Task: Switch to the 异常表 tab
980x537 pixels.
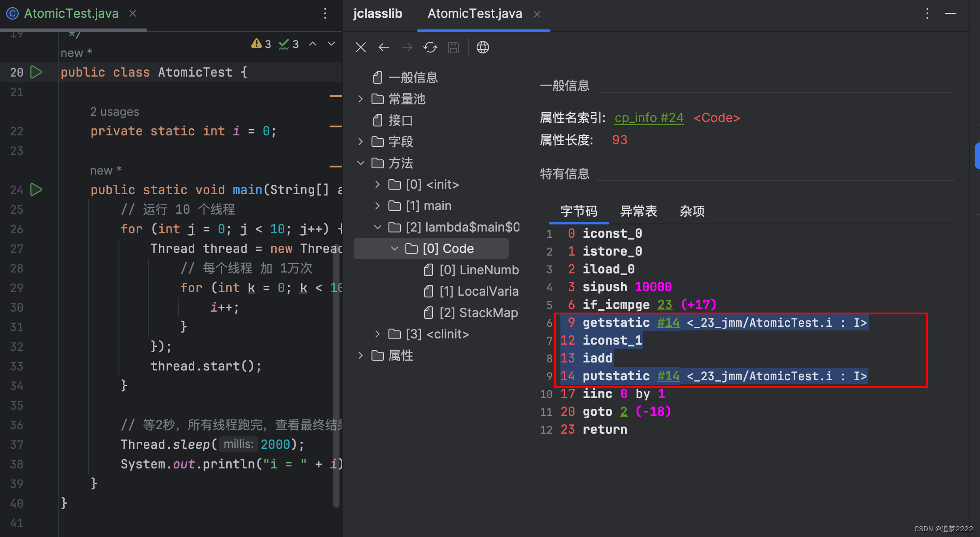Action: pos(639,211)
